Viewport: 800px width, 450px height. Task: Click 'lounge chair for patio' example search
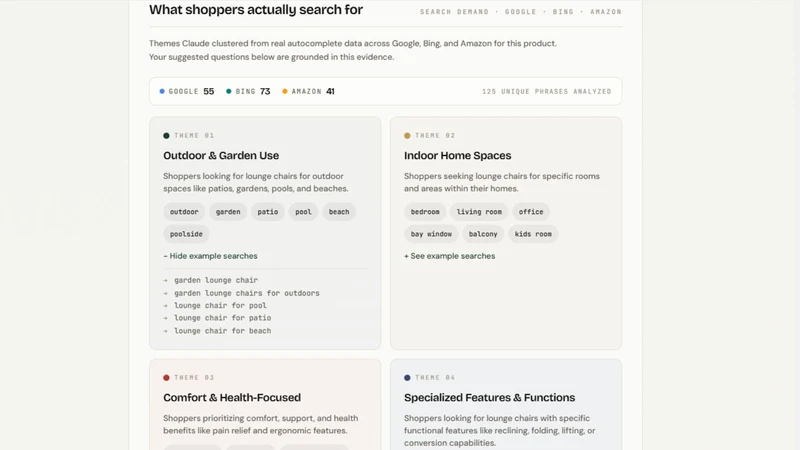pyautogui.click(x=222, y=318)
